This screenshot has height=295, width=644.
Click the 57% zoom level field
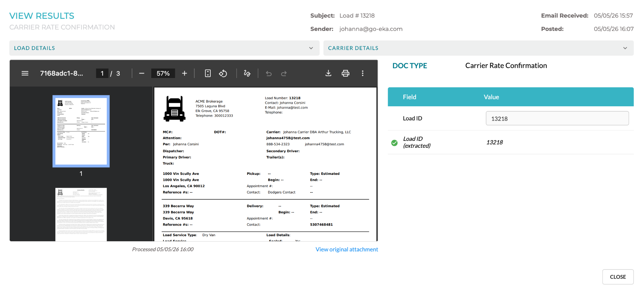point(163,73)
